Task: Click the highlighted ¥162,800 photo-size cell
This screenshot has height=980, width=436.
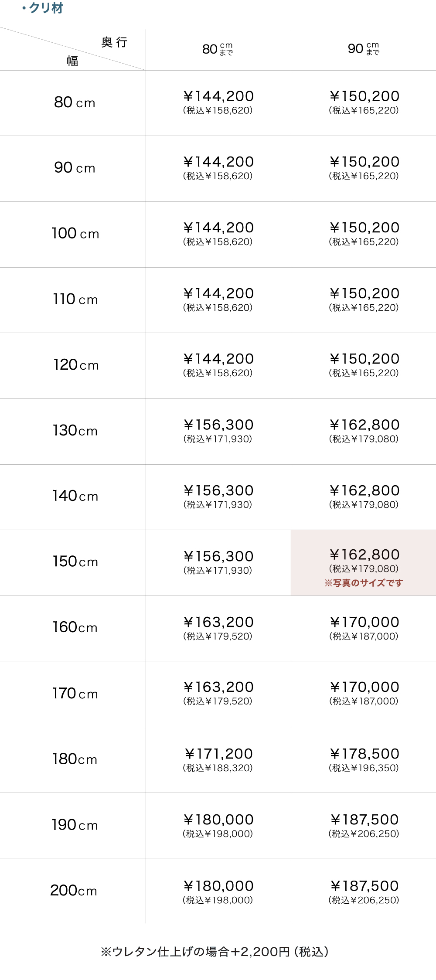Action: [x=364, y=555]
